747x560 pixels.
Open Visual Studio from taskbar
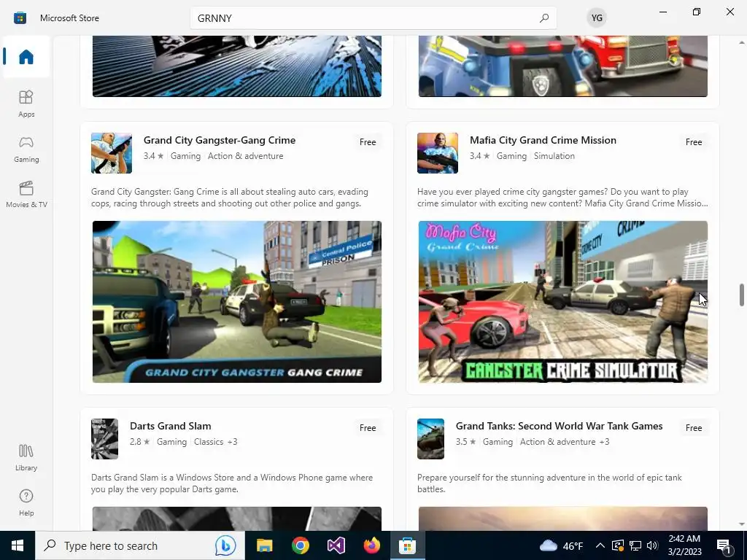click(x=336, y=545)
